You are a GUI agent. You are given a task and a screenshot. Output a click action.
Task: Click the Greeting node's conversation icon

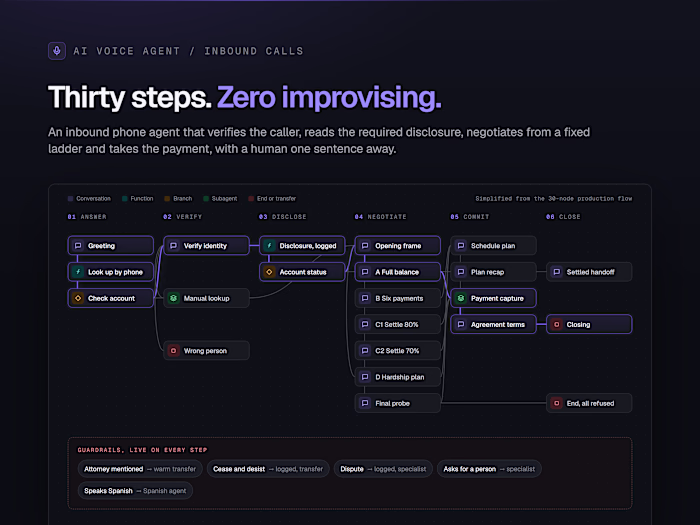78,246
